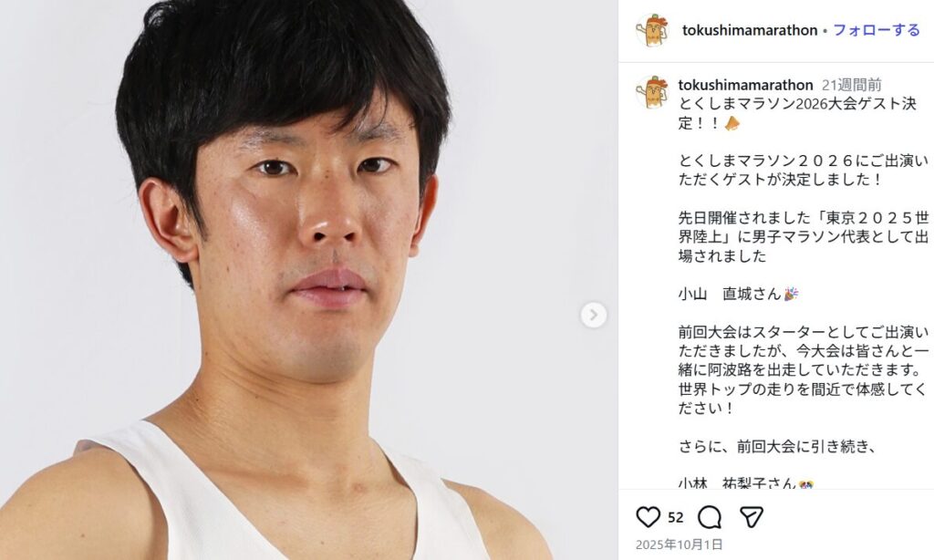Select the partially visible 小林 祐梨子さん text

(737, 483)
